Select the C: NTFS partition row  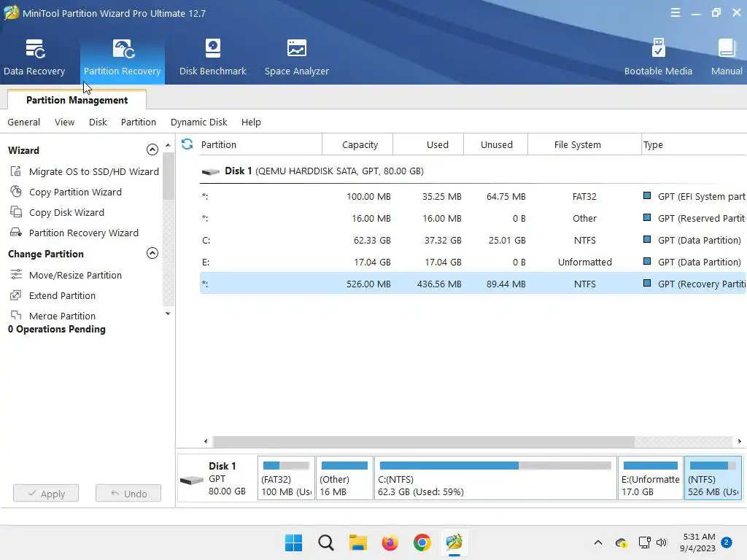[x=473, y=240]
